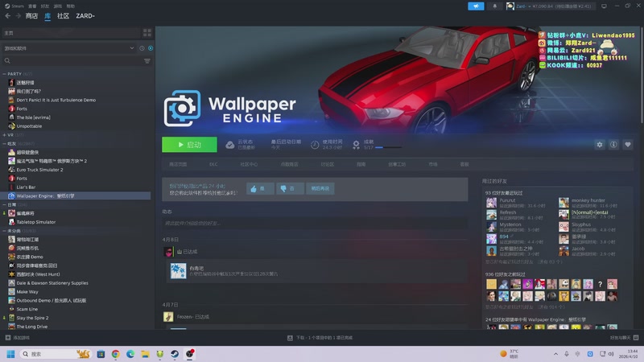
Task: Click the 添加游戏 (Add a game) button
Action: (x=17, y=338)
